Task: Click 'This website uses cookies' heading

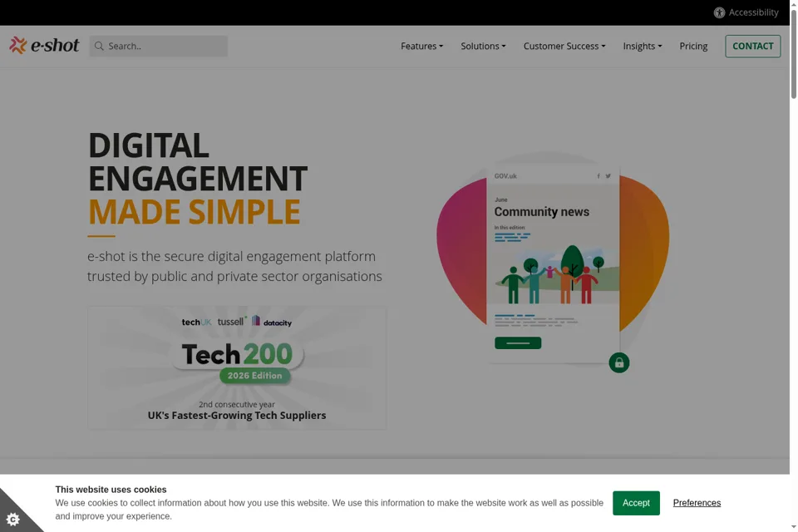Action: click(111, 490)
